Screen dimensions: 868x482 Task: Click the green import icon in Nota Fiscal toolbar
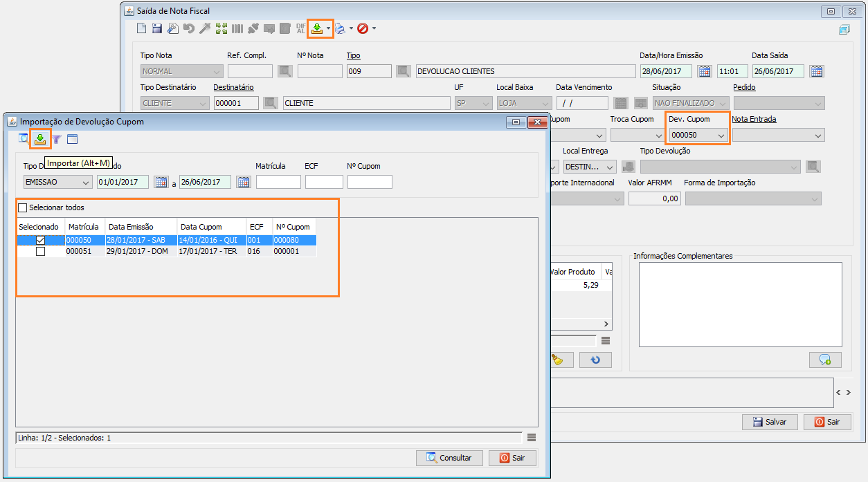[317, 28]
